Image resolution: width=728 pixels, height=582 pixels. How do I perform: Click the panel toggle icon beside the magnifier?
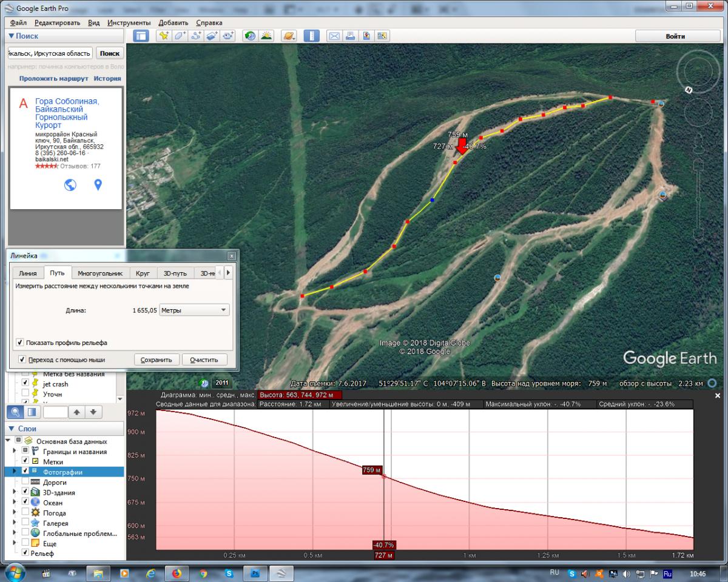(x=32, y=412)
